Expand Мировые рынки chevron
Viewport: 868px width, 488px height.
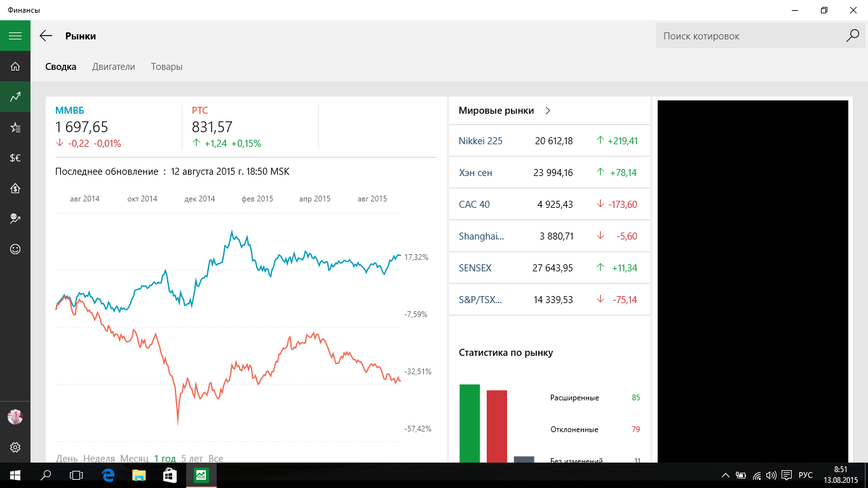548,111
